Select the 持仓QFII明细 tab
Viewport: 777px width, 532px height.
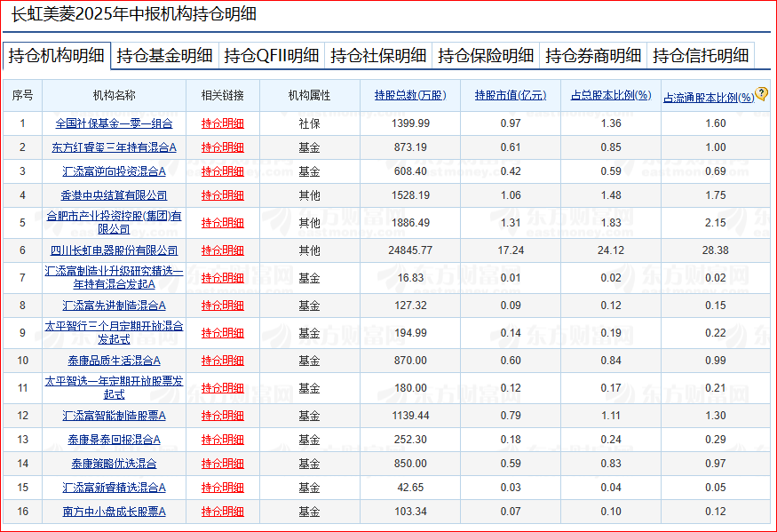coord(272,55)
